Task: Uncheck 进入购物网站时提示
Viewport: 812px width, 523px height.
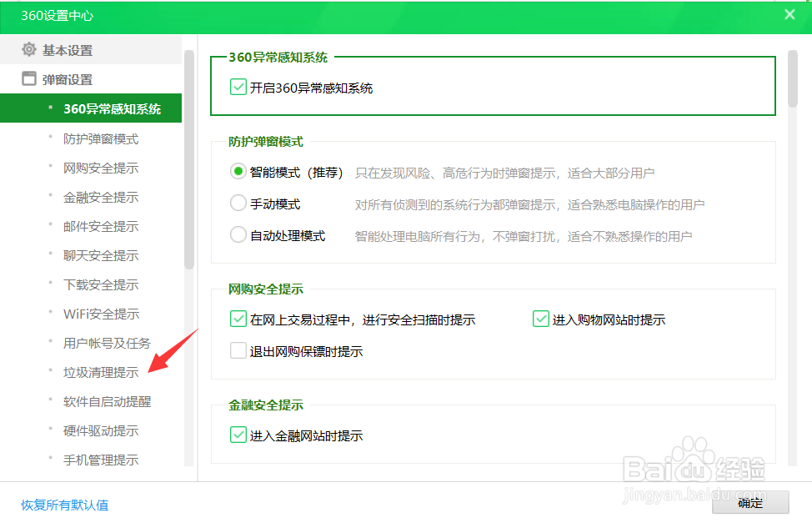Action: 539,319
